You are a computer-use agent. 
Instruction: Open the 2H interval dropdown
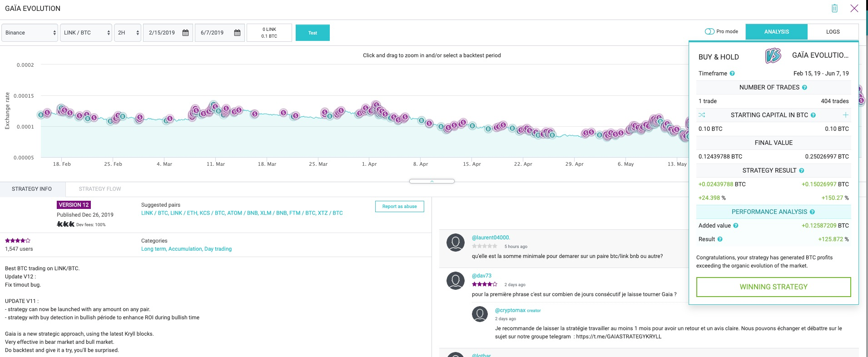pos(128,33)
